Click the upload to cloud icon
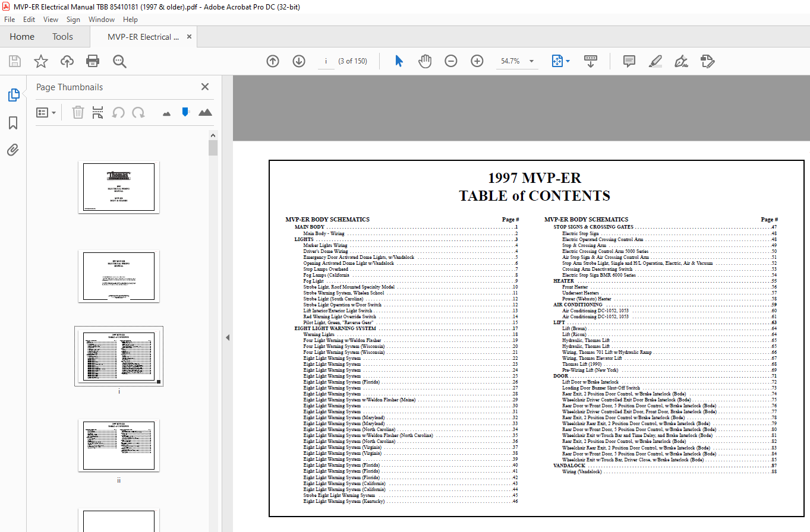810x532 pixels. (67, 61)
